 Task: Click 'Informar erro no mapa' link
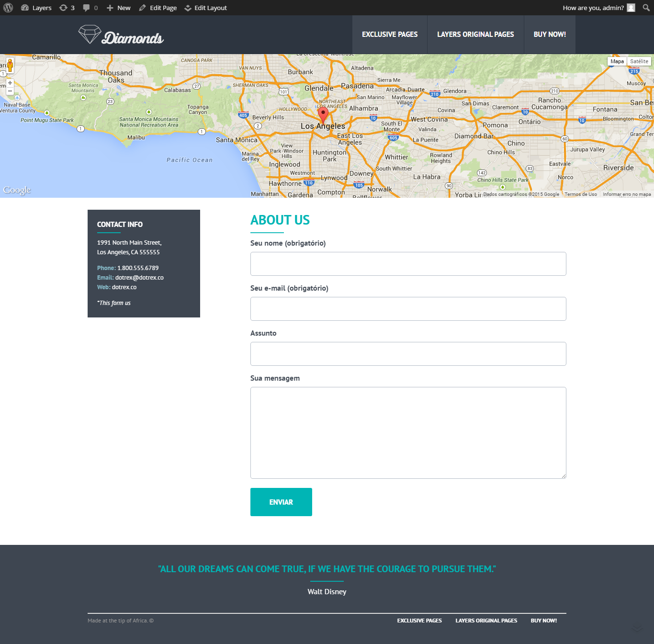[627, 194]
